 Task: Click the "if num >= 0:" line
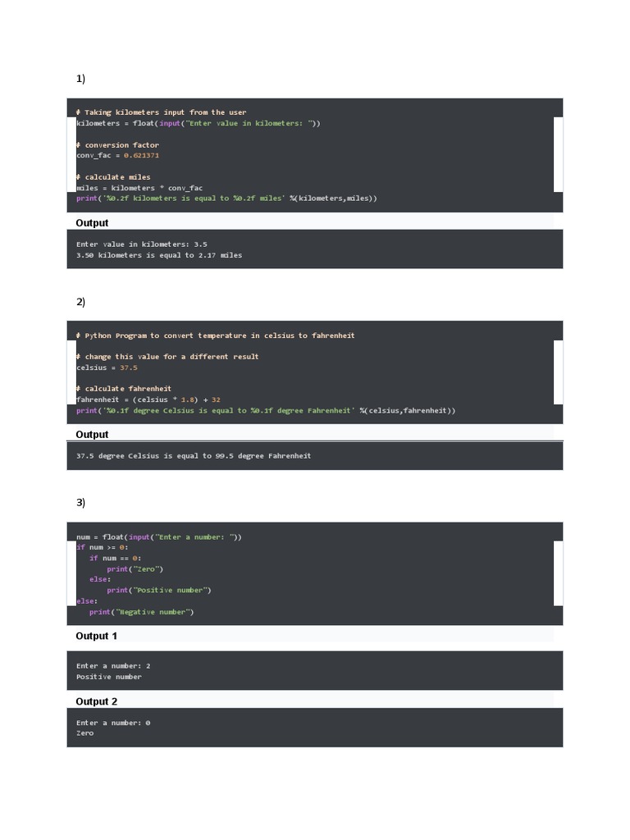coord(103,547)
